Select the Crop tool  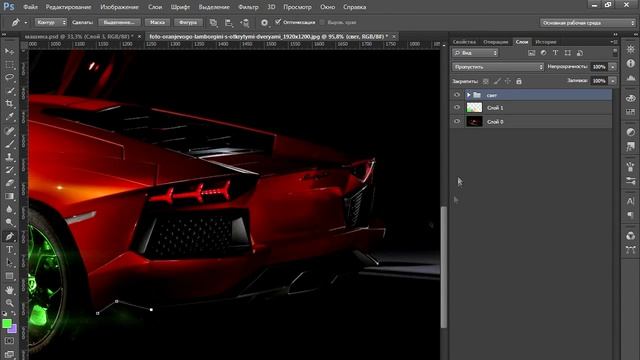(x=9, y=104)
